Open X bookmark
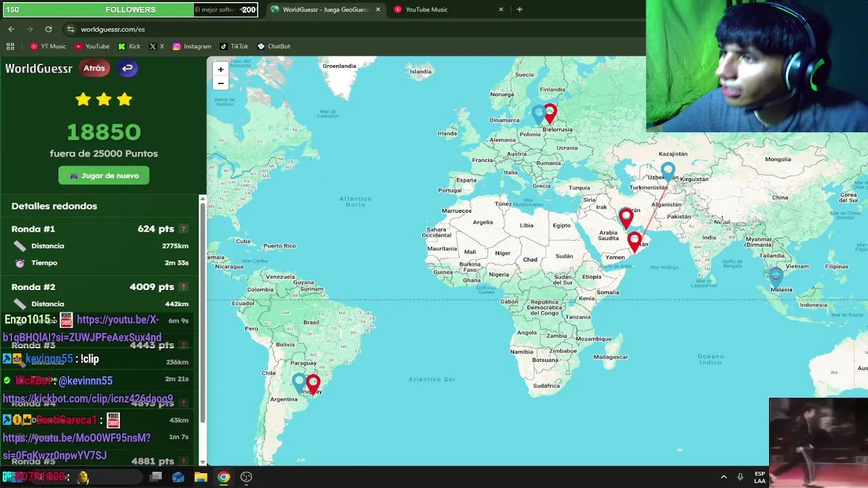The image size is (868, 488). pos(157,46)
